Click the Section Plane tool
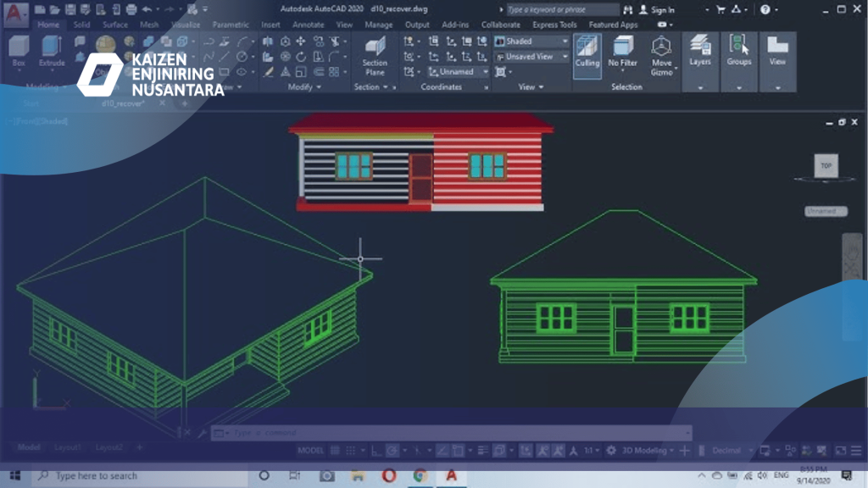This screenshot has width=868, height=488. 375,56
